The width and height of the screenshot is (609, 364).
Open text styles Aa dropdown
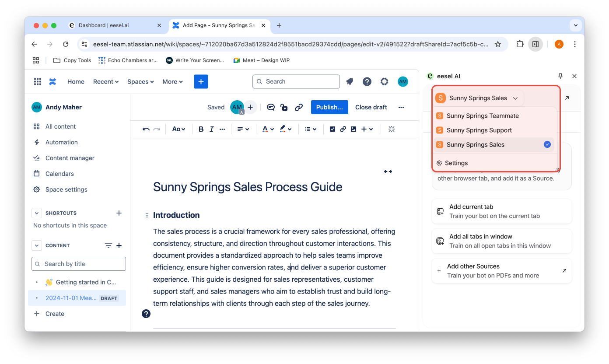pos(178,129)
